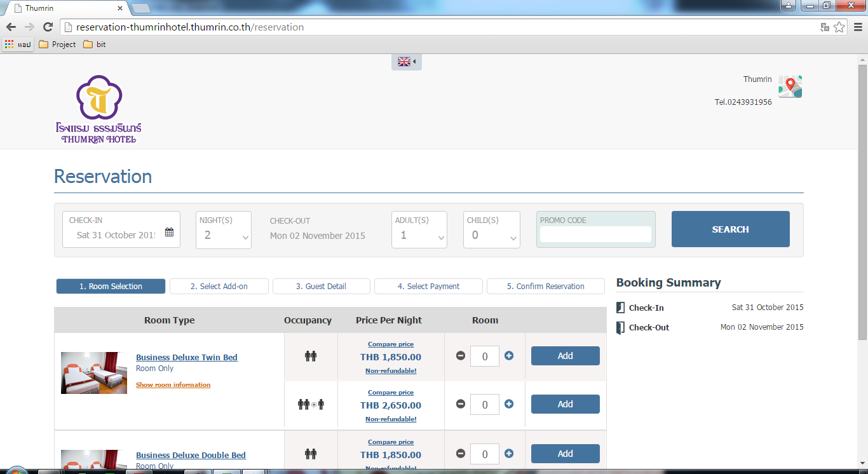Click the translate page icon in address bar
868x474 pixels.
pyautogui.click(x=825, y=27)
